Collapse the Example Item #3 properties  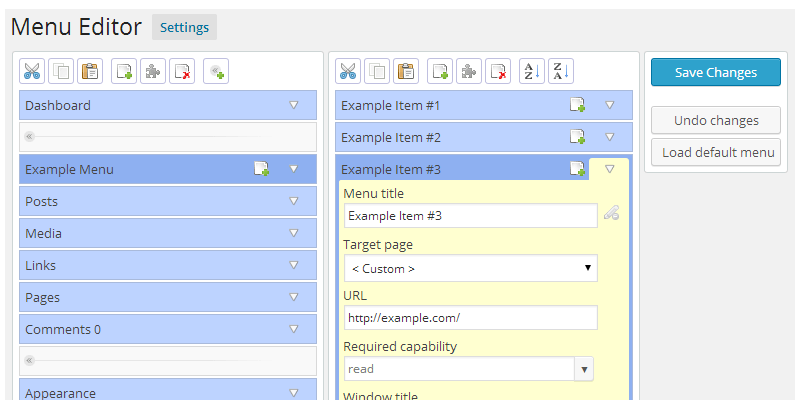(610, 169)
